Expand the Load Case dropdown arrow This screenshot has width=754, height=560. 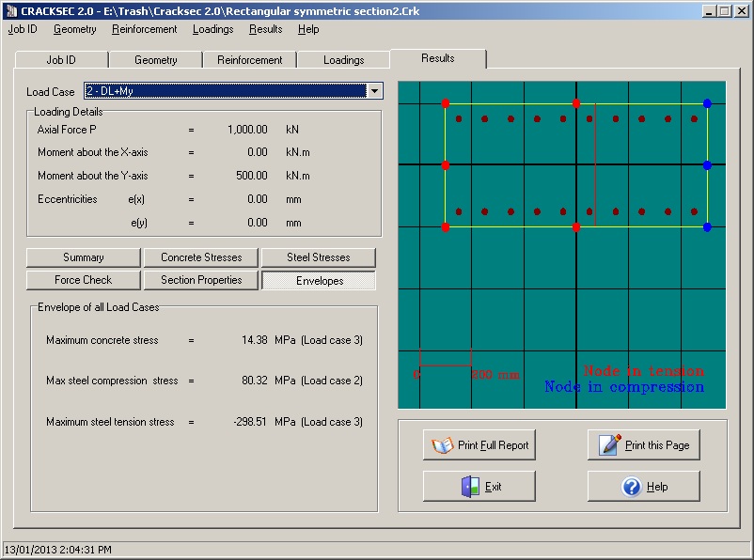[375, 91]
